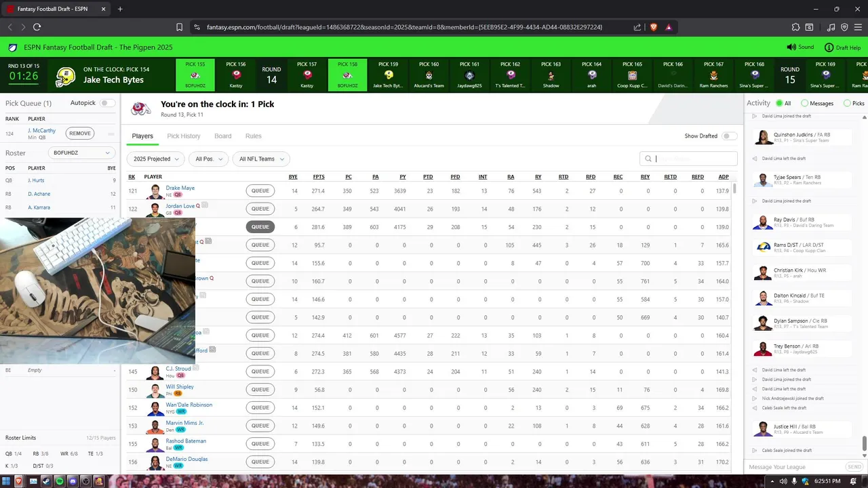The height and width of the screenshot is (488, 868).
Task: Open Steam from the taskbar
Action: pos(46,481)
